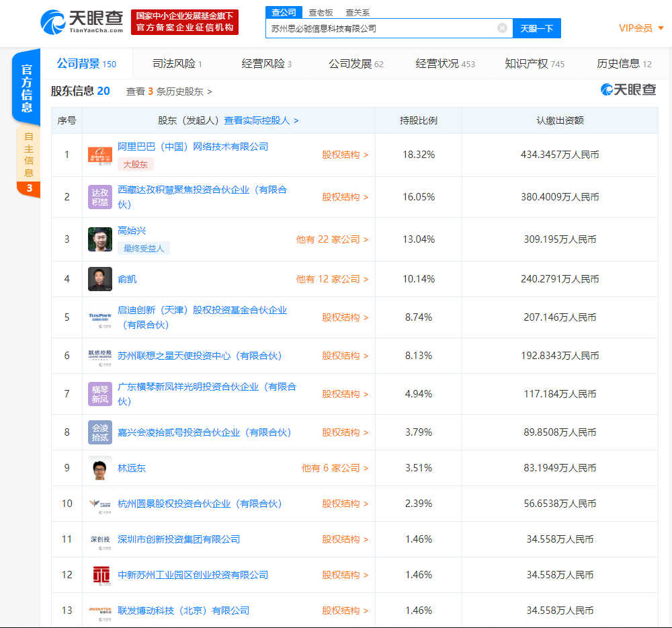This screenshot has width=672, height=628.
Task: Select the 经营状况 453 tab
Action: point(446,63)
